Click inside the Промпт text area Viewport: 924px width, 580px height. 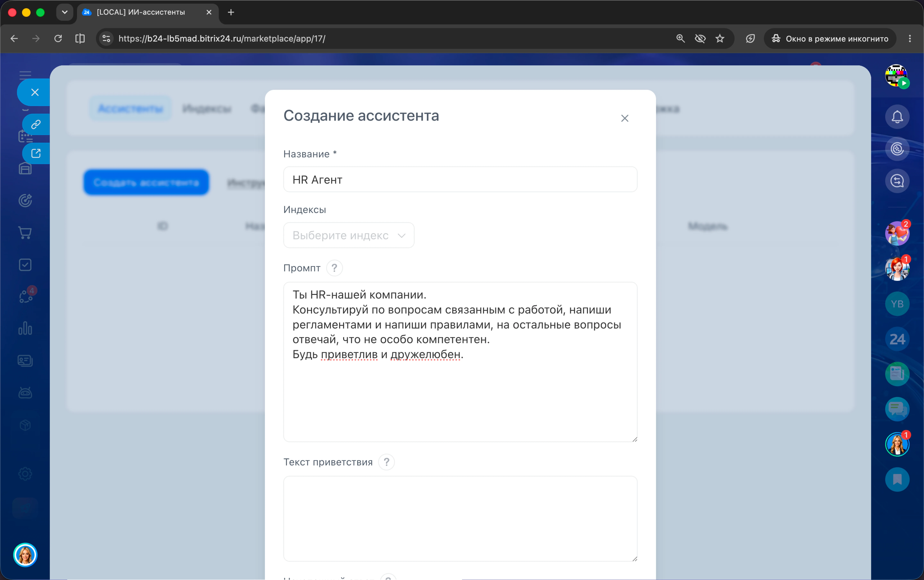[460, 362]
